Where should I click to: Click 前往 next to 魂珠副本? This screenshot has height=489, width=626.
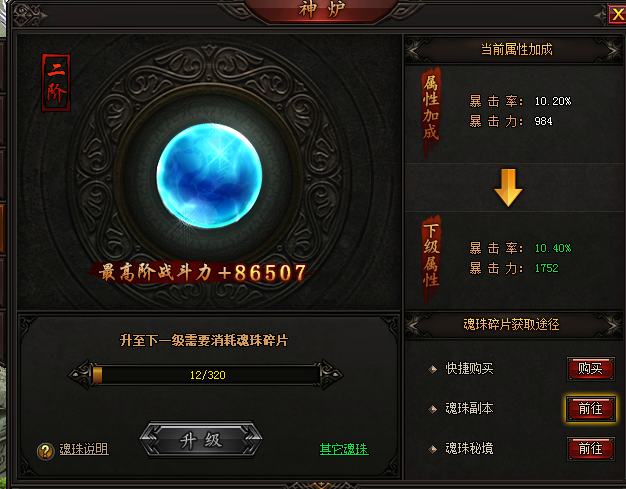pyautogui.click(x=590, y=409)
